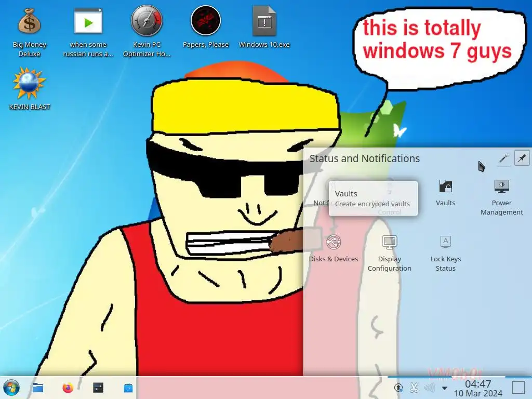
Task: Open Power Management in the tray popup
Action: point(501,197)
